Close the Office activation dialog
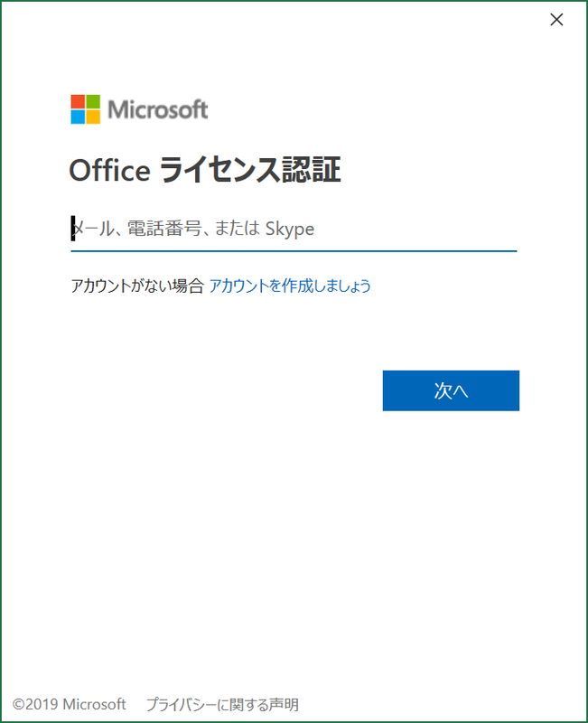 pos(556,19)
